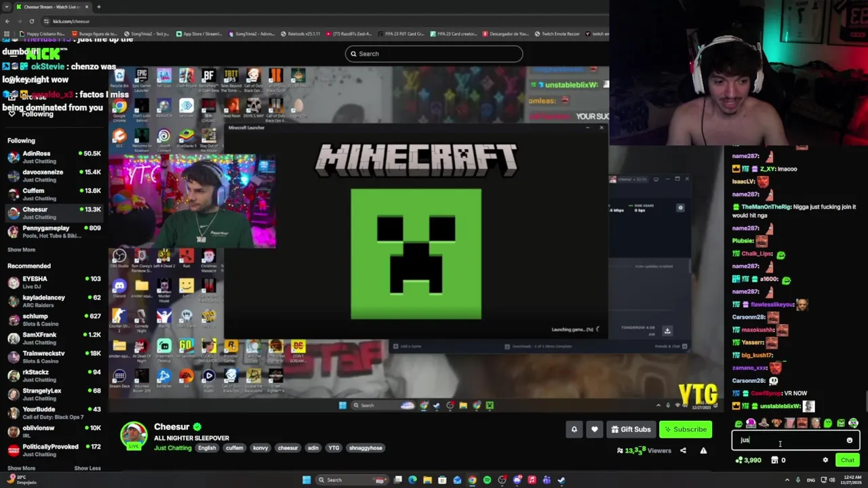
Task: Click PoliticallyProvoked avatar in Recommended list
Action: (14, 451)
